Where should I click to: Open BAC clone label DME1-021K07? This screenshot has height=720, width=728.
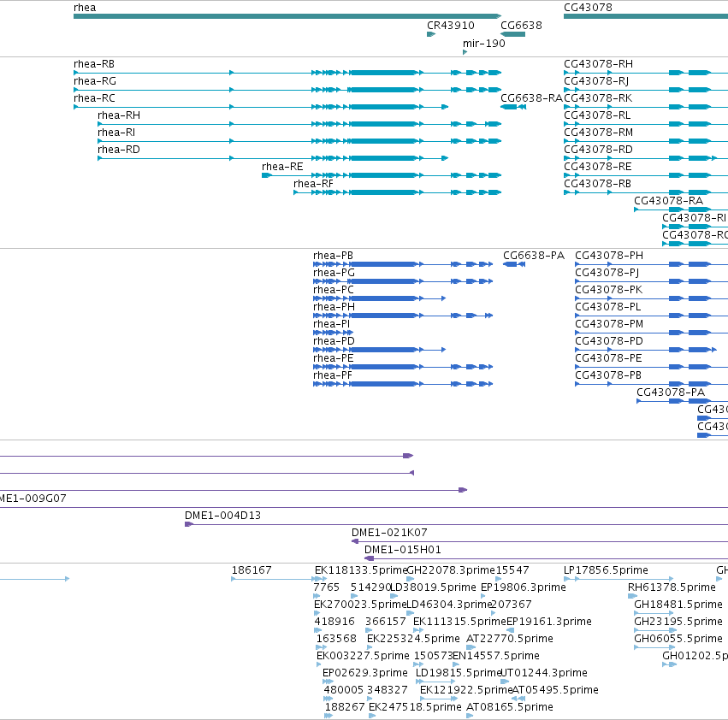pos(389,533)
